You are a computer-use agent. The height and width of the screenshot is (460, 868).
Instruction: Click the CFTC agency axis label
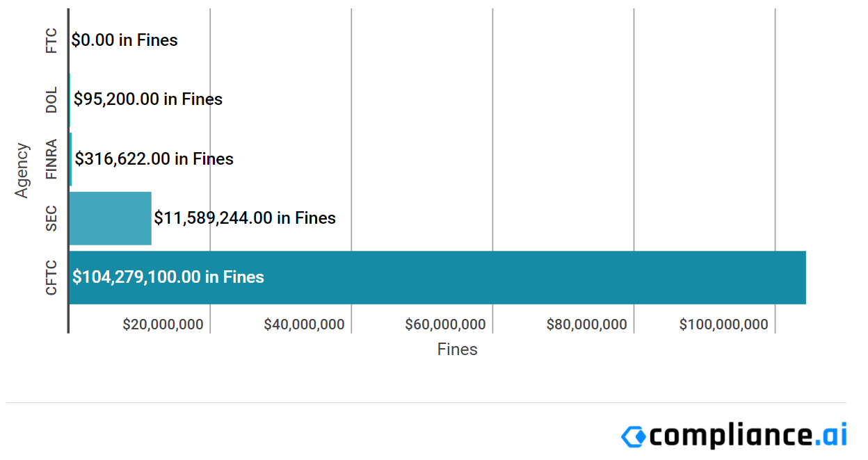point(51,277)
